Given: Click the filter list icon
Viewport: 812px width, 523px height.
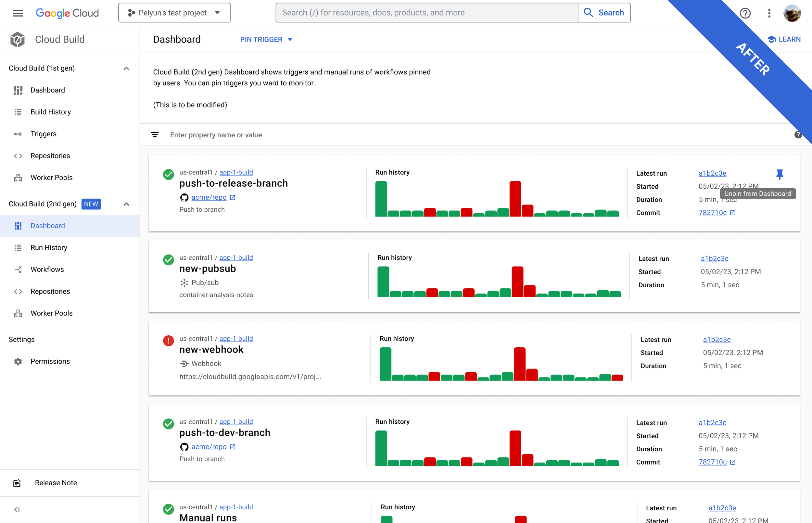Looking at the screenshot, I should coord(155,135).
